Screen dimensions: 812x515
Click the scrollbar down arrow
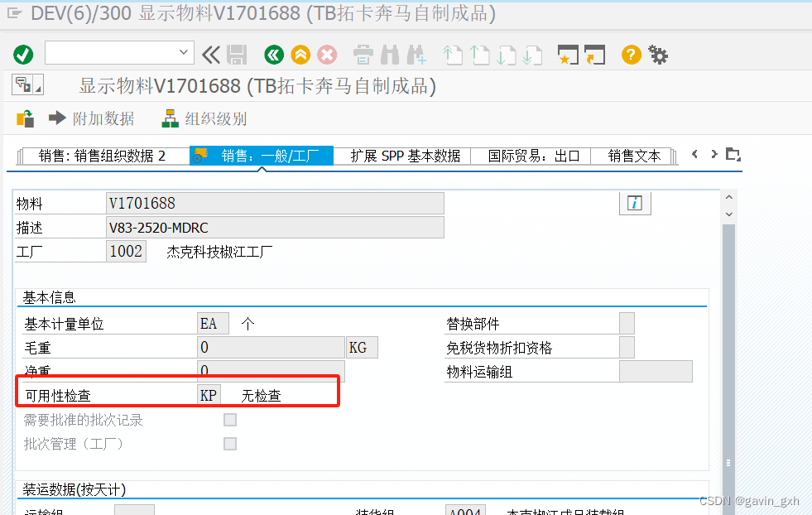coord(729,214)
